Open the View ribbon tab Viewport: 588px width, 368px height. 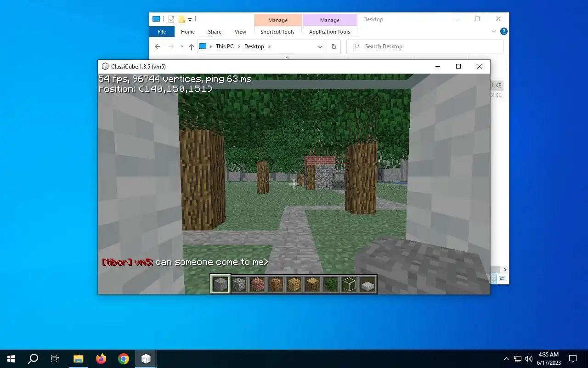[x=241, y=32]
